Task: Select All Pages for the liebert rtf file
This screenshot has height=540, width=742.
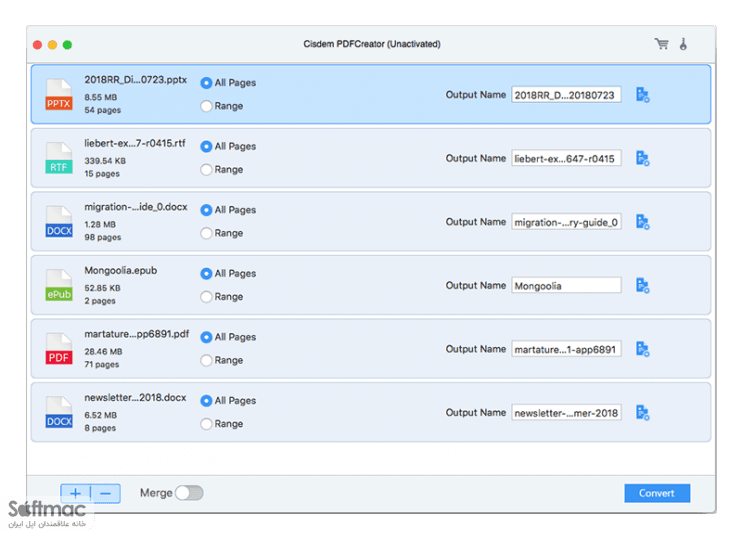Action: coord(206,146)
